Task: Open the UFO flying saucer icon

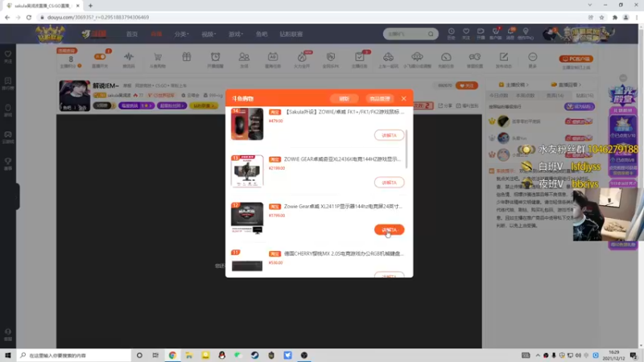Action: 417,57
